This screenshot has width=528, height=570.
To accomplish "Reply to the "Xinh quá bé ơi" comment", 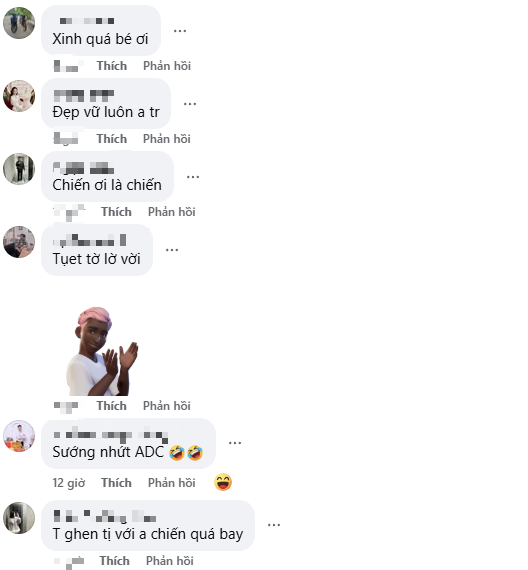I will tap(167, 66).
